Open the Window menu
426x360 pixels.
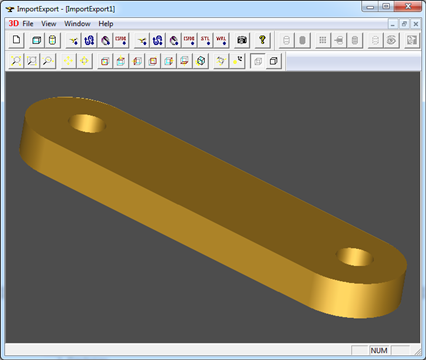pyautogui.click(x=77, y=24)
